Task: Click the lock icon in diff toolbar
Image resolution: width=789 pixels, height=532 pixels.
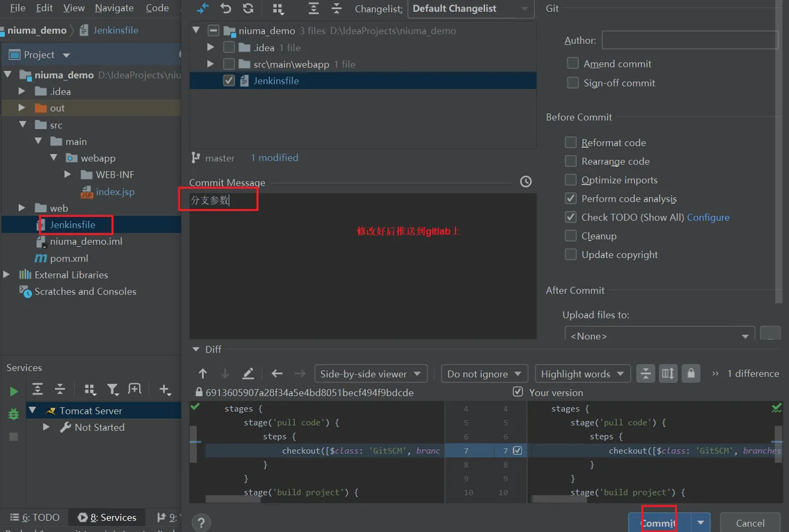Action: tap(691, 373)
